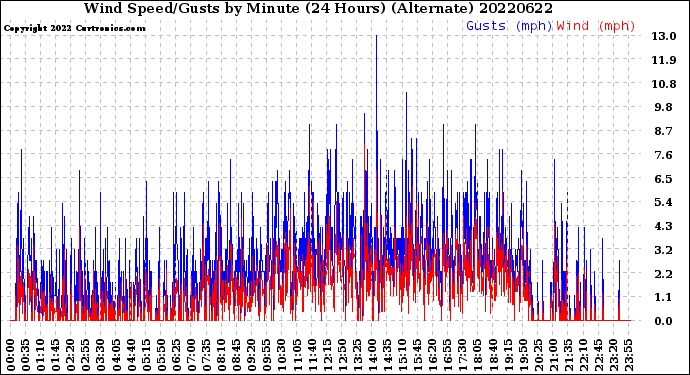The height and width of the screenshot is (375, 690).
Task: Click the 01:45 time axis label
Action: tap(56, 355)
